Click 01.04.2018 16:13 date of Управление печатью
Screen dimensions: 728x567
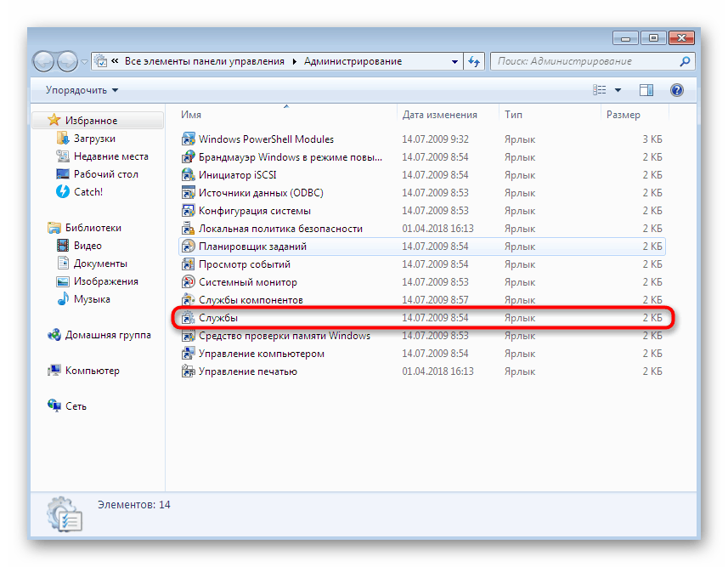[x=437, y=371]
